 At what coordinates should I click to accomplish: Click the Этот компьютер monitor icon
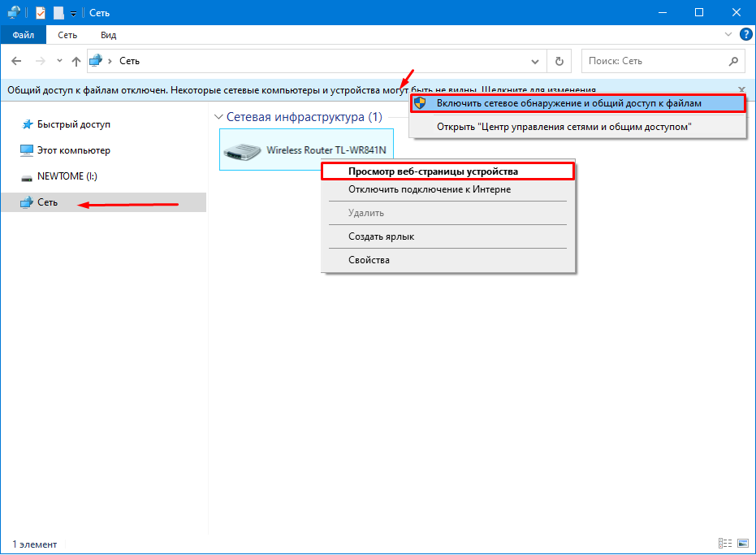pos(27,150)
